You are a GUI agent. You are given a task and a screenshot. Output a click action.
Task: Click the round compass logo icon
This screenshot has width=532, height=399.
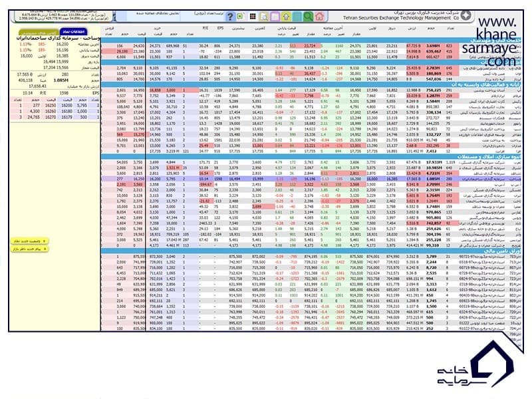tap(466, 15)
